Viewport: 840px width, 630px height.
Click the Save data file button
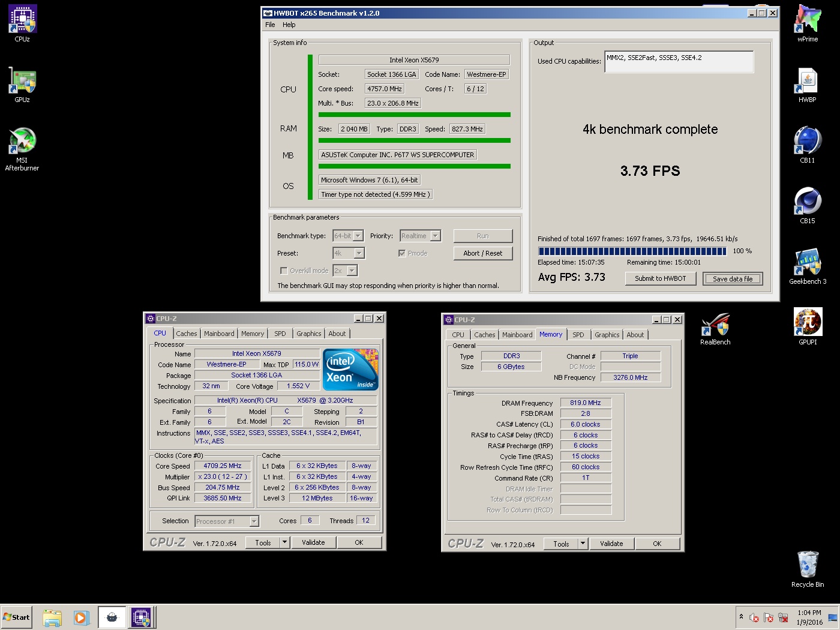click(x=733, y=278)
